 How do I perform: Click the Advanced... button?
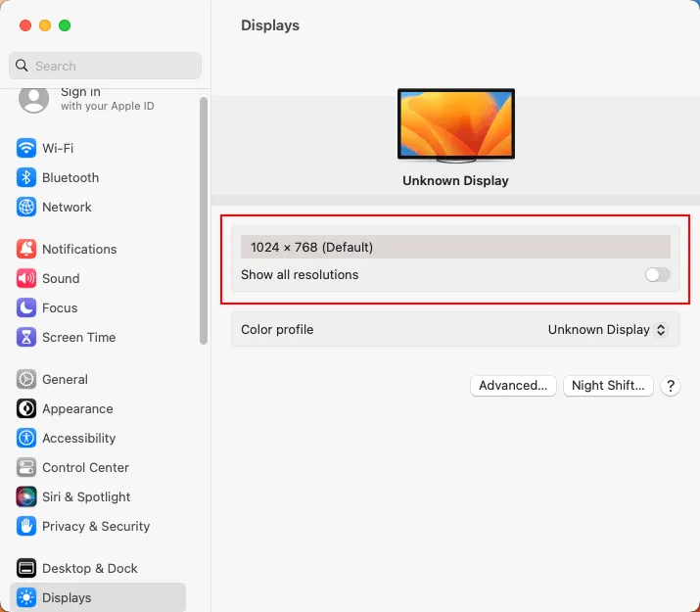[x=513, y=386]
